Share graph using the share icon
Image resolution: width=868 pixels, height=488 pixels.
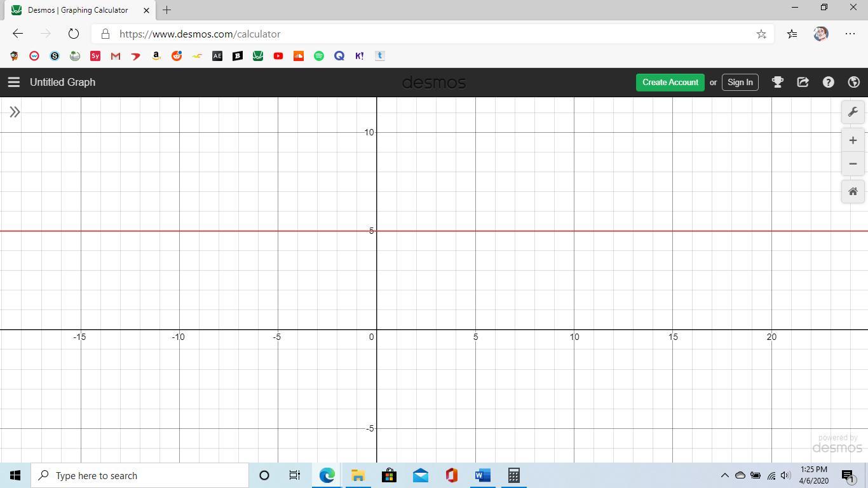point(803,82)
